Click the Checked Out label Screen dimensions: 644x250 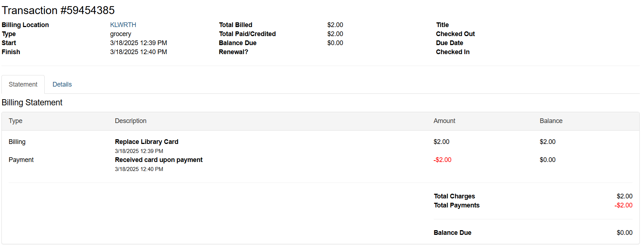coord(455,34)
